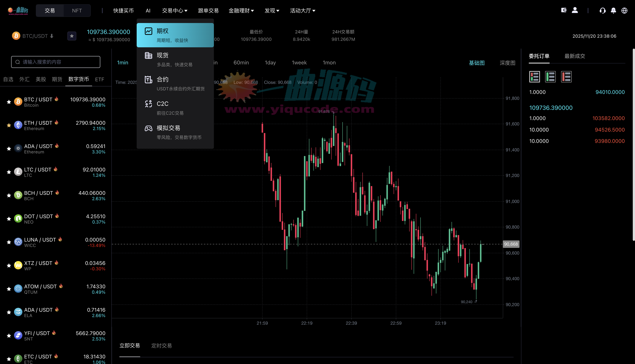The width and height of the screenshot is (635, 364).
Task: Click the customer support headset icon
Action: 603,11
